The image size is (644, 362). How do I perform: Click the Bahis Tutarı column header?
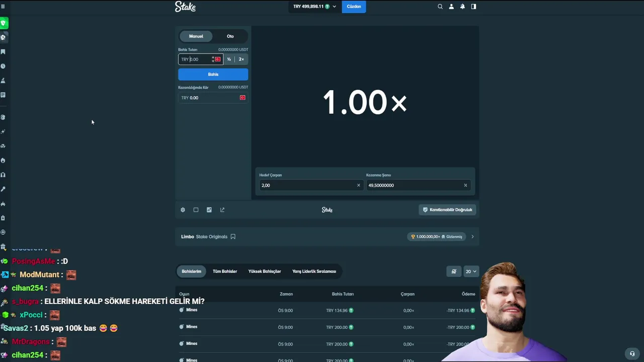coord(343,294)
